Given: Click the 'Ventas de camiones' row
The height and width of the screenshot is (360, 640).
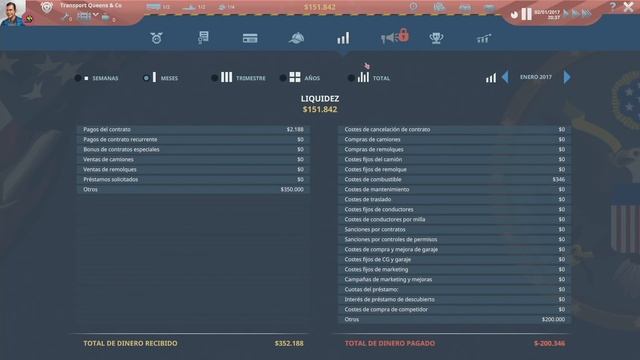Looking at the screenshot, I should (x=193, y=160).
